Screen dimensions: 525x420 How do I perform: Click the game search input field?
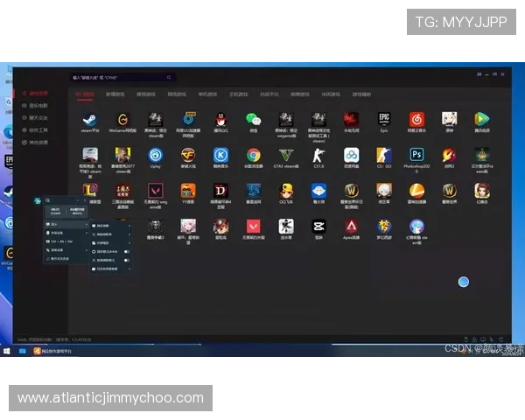point(118,78)
